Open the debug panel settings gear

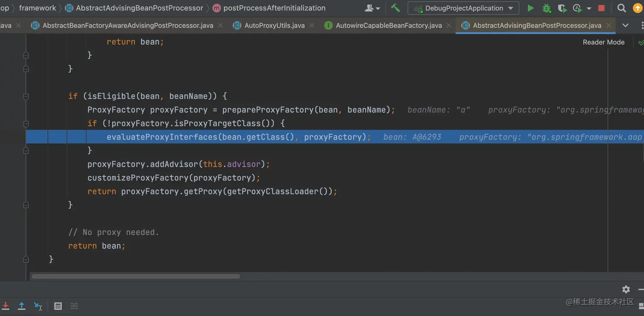pos(626,290)
